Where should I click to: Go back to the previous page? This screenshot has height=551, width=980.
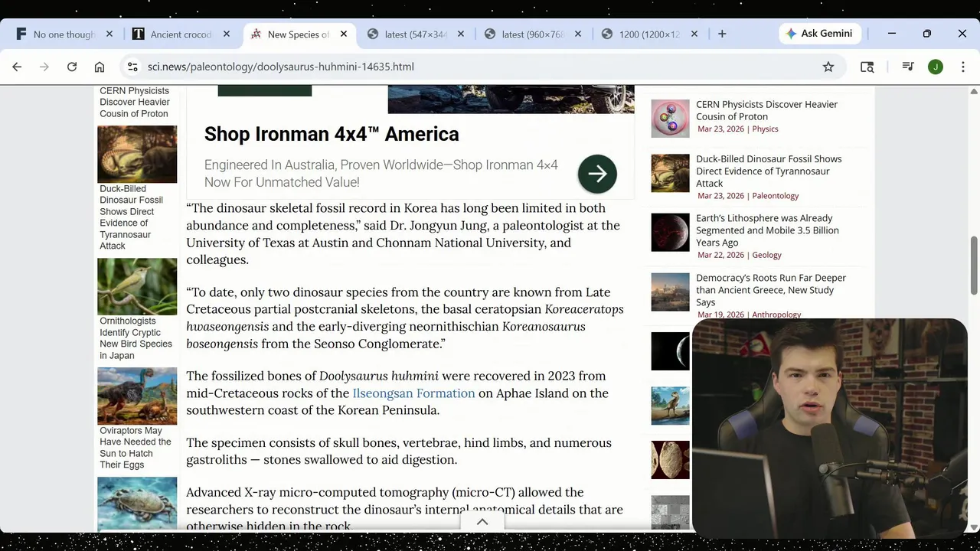click(17, 67)
